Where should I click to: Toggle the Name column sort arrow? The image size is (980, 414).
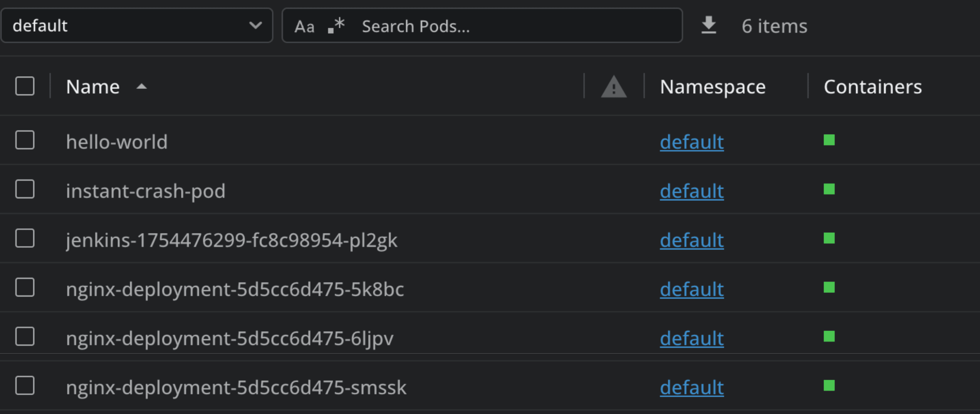141,87
